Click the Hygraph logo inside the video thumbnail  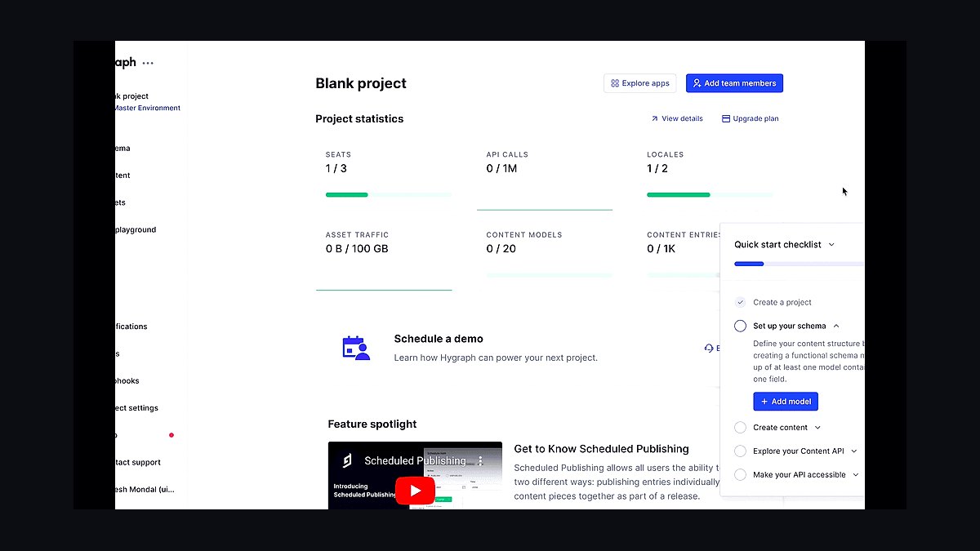[x=346, y=461]
